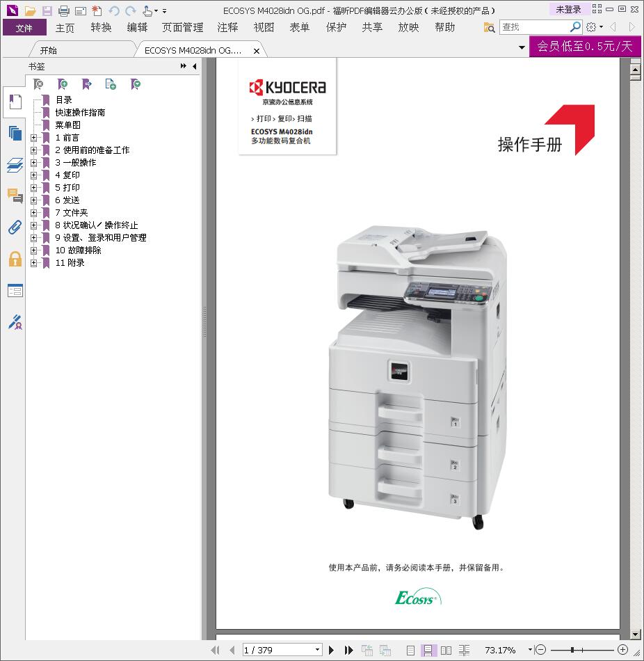The width and height of the screenshot is (644, 661).
Task: Switch to facing pages view mode
Action: click(x=446, y=650)
